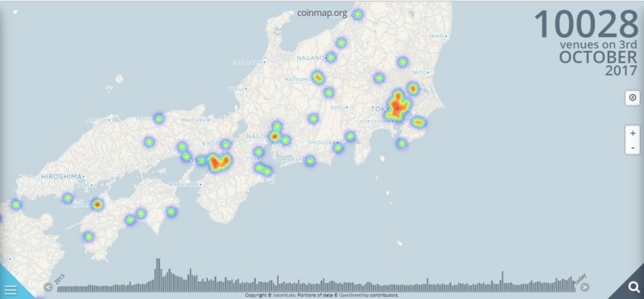The image size is (644, 299).
Task: Click the SHIZUOKA city label
Action: point(322,142)
